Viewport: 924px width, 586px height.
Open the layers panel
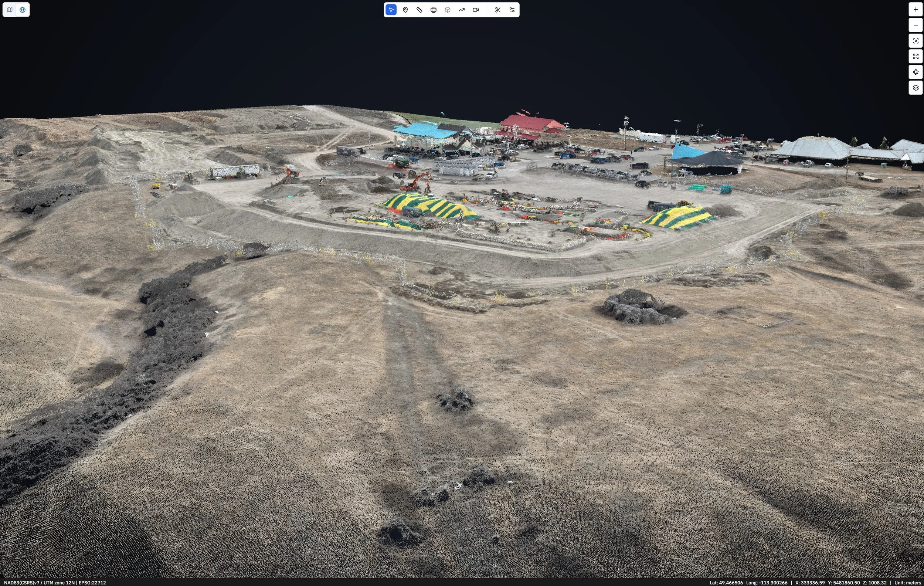pos(915,88)
